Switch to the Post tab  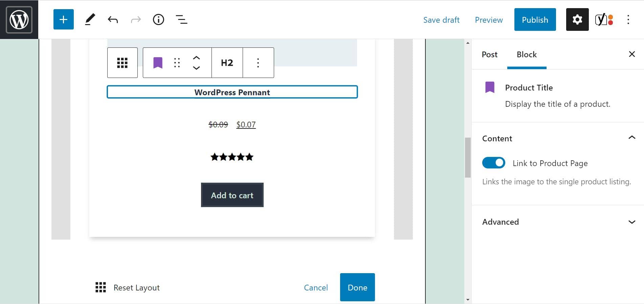click(x=489, y=55)
